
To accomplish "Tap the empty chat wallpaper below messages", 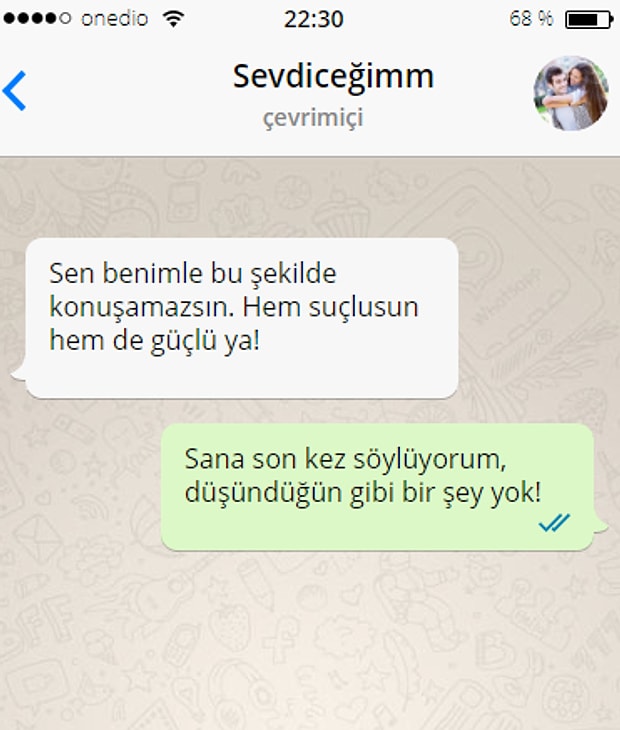I will point(310,640).
